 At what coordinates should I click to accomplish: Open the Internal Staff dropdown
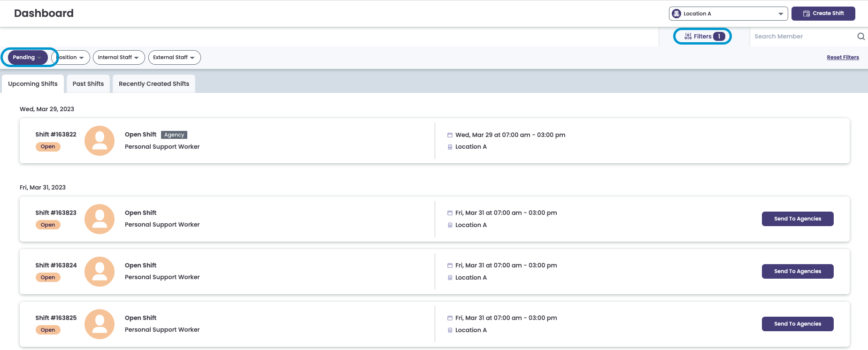pyautogui.click(x=119, y=57)
